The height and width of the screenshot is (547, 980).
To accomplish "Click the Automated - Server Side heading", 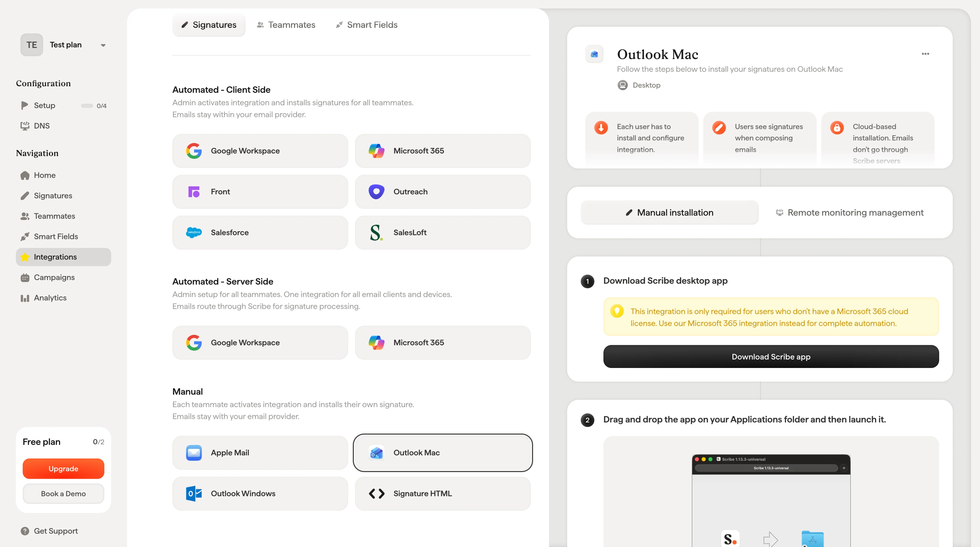I will click(223, 282).
